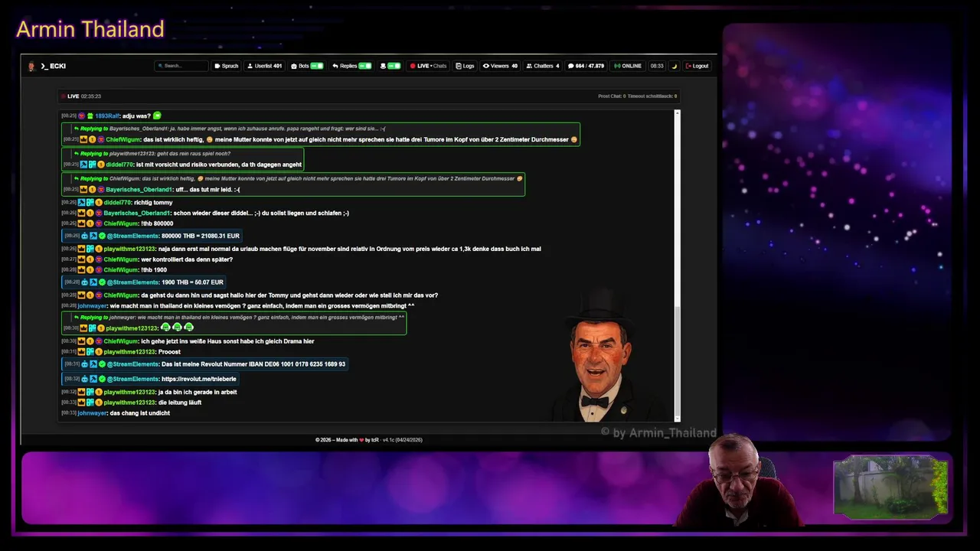The width and height of the screenshot is (980, 551).
Task: Click playwithme123123 name in 'Prooost' message
Action: (130, 352)
